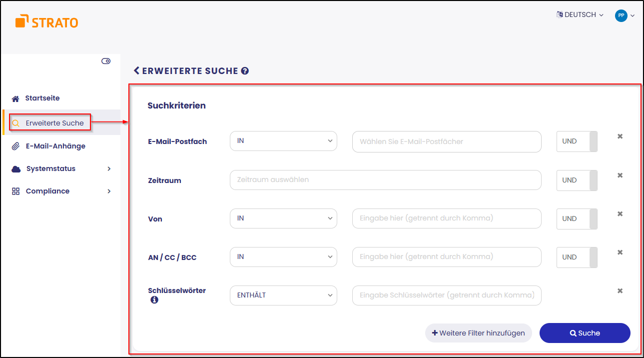This screenshot has height=358, width=644.
Task: Toggle UND operator for E-Mail-Postfach row
Action: 577,141
